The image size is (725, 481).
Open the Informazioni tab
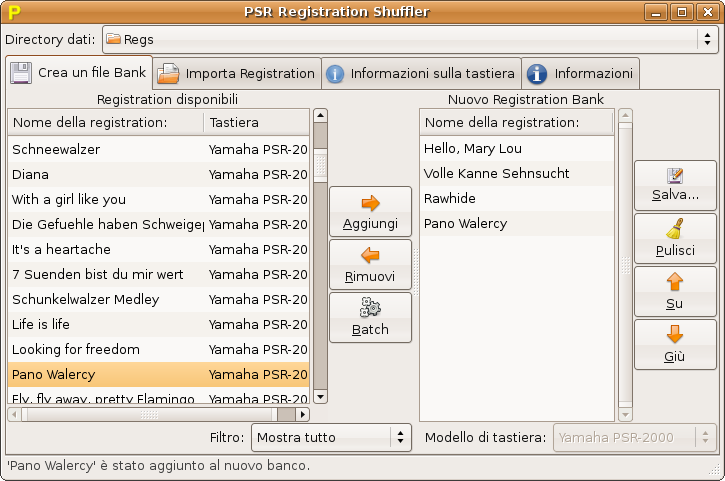click(581, 73)
